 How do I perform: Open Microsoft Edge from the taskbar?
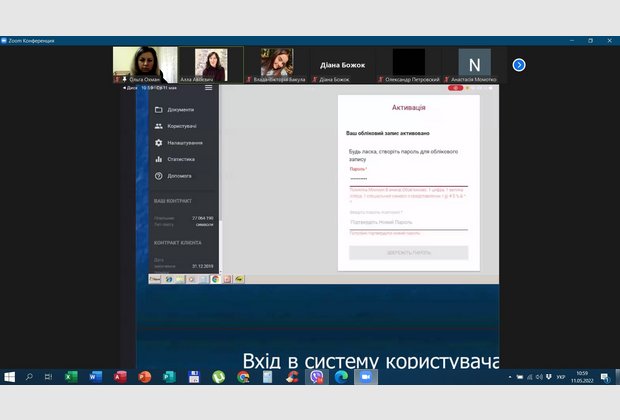[341, 377]
